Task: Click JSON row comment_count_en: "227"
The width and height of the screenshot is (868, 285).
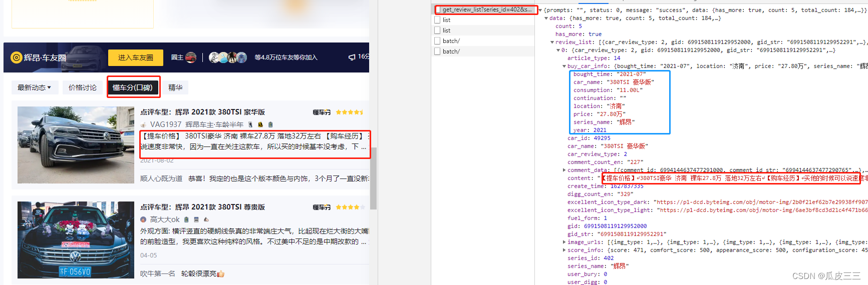Action: (606, 162)
